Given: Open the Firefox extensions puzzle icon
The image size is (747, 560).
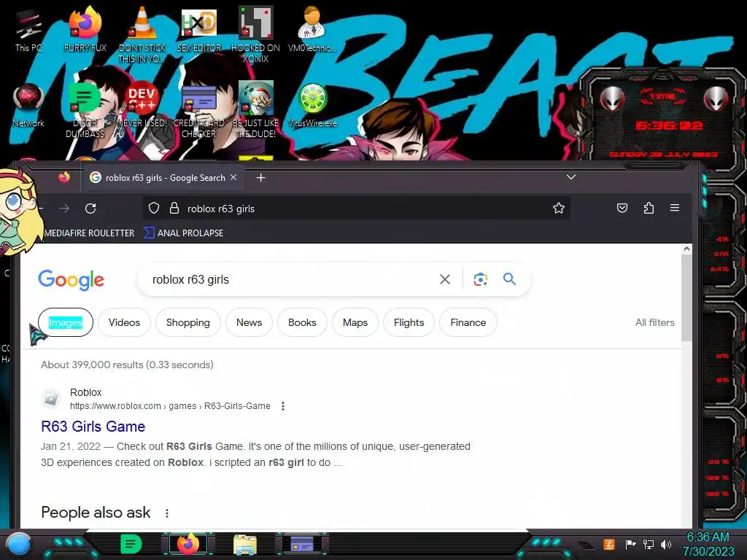Looking at the screenshot, I should click(649, 208).
